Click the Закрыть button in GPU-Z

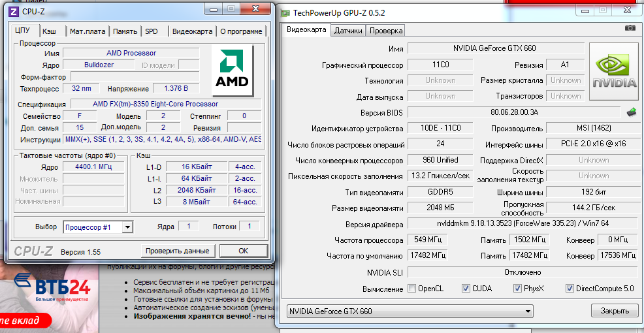click(615, 310)
